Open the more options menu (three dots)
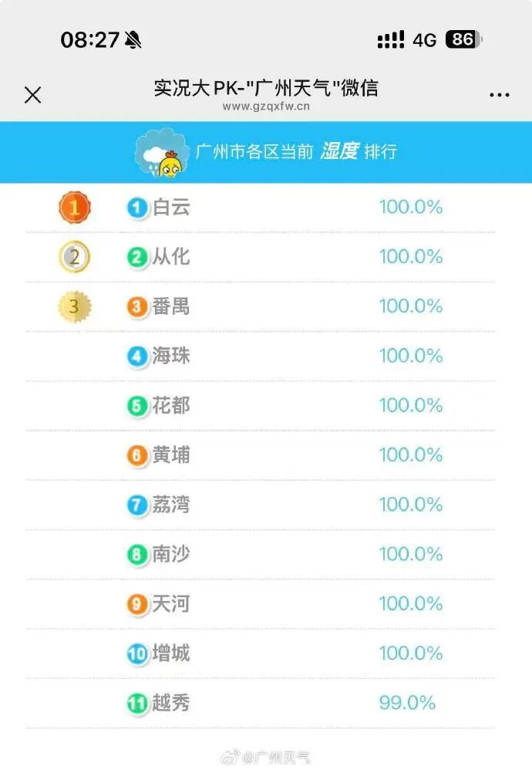The height and width of the screenshot is (770, 532). click(x=498, y=94)
